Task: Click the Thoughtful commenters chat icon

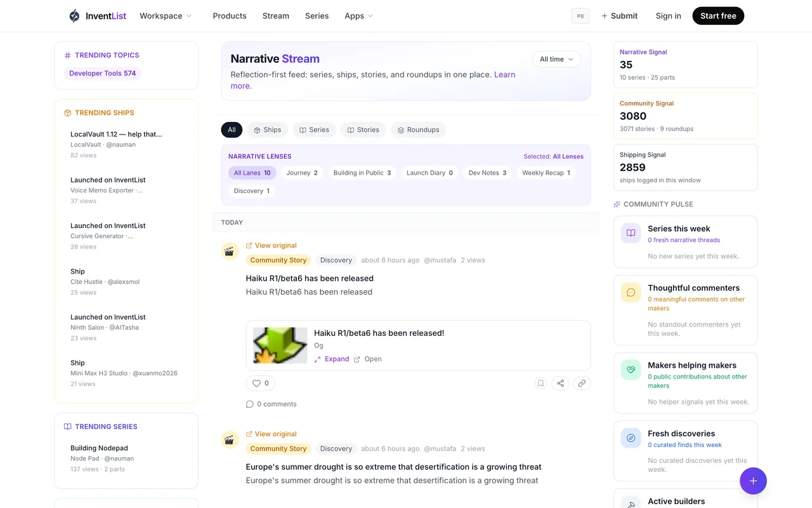Action: (x=631, y=292)
